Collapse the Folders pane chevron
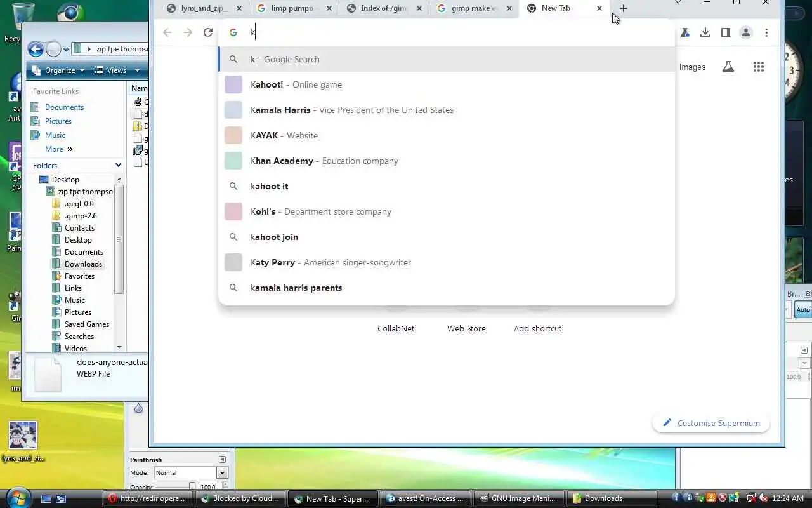 click(x=118, y=165)
